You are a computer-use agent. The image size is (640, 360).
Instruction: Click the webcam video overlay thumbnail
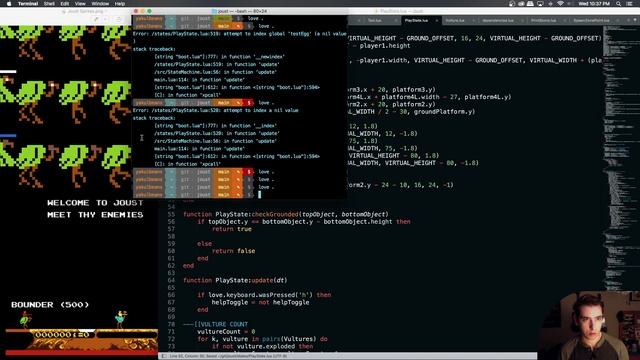(x=589, y=326)
